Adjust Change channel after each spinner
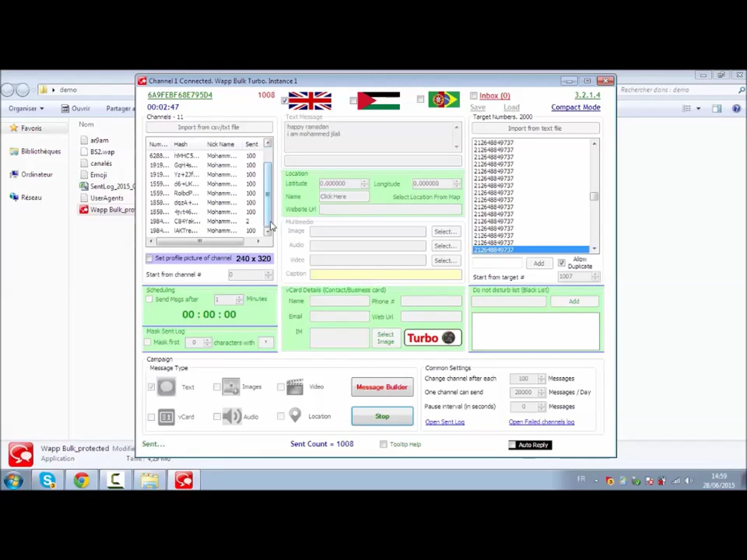Viewport: 747px width, 560px height. 541,379
